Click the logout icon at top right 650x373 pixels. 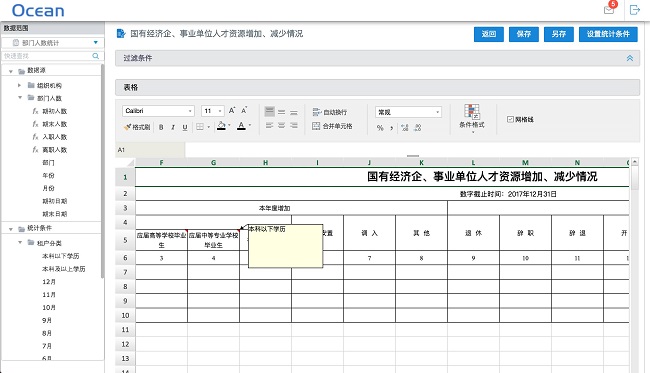(x=635, y=10)
